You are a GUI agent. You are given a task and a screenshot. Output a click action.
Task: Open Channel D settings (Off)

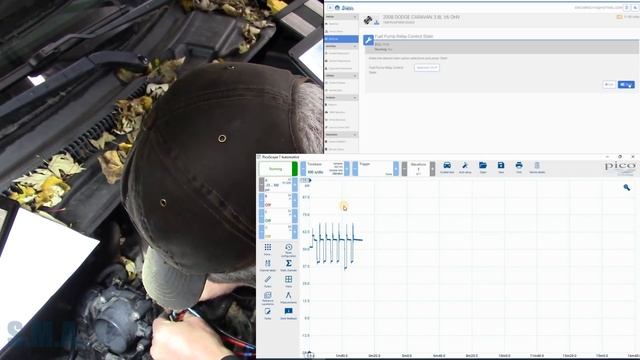(278, 232)
